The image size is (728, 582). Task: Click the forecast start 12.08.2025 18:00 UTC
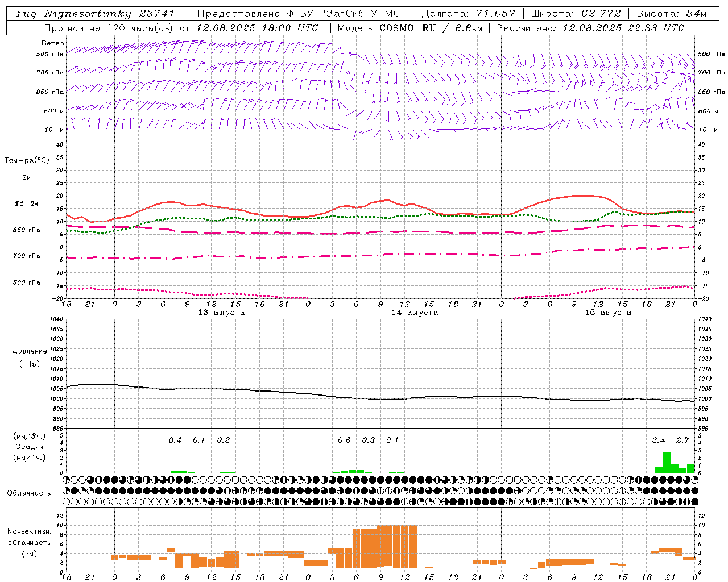click(x=257, y=28)
